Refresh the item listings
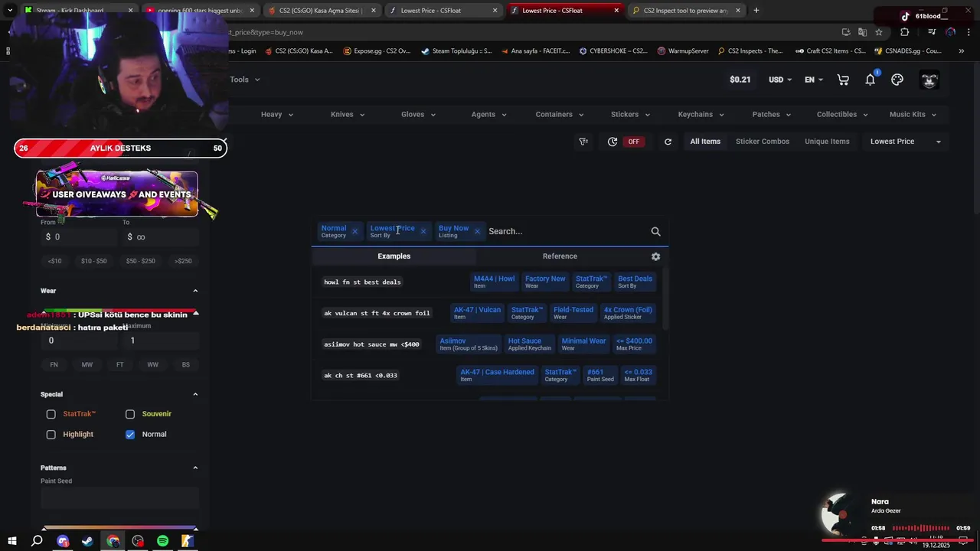Screen dimensions: 980x551 pos(668,142)
